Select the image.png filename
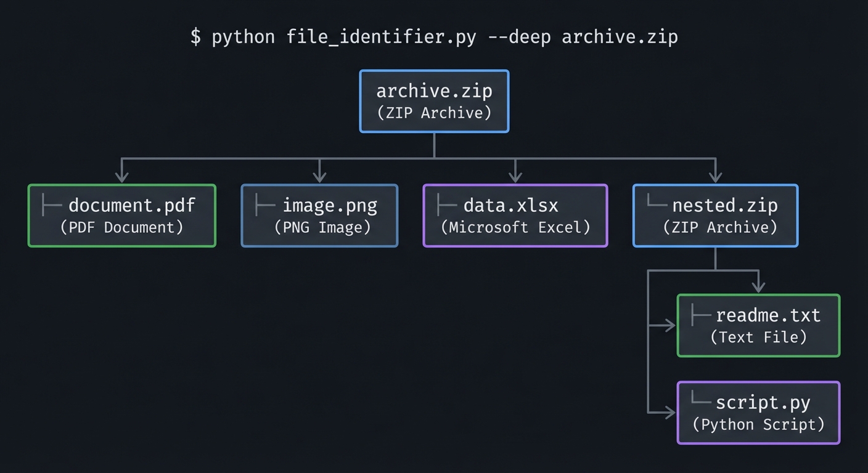The image size is (868, 473). (330, 205)
